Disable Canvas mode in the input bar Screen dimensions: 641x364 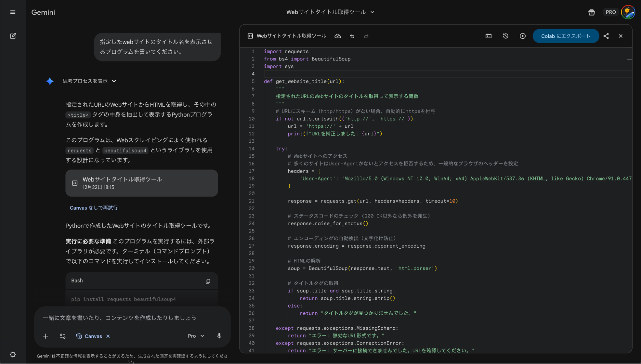click(x=108, y=336)
